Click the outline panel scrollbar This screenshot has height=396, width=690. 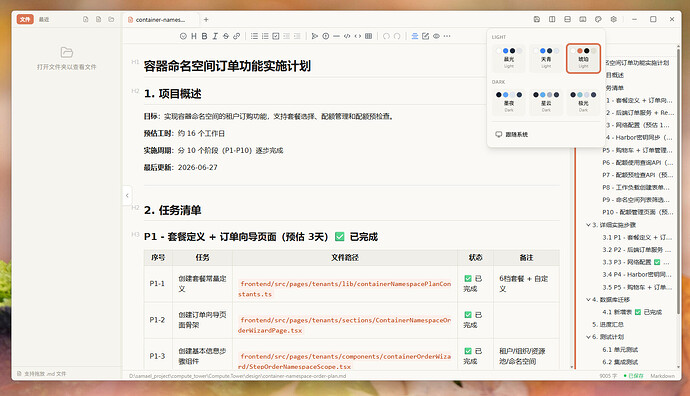click(679, 180)
